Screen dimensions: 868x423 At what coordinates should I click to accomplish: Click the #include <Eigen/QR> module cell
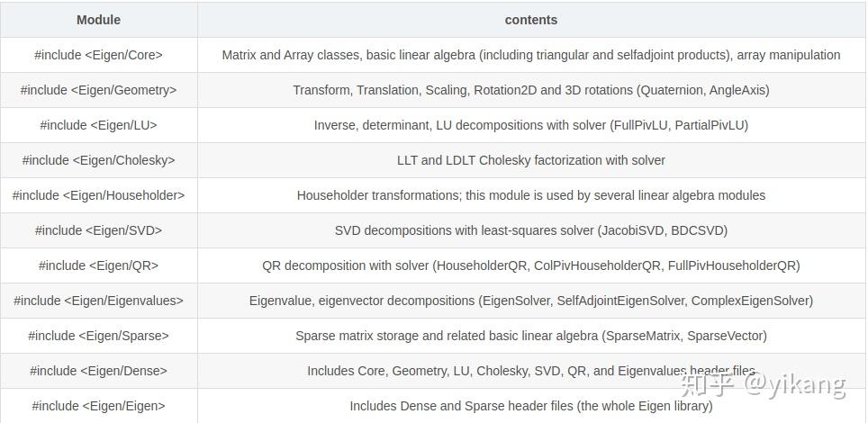click(98, 265)
